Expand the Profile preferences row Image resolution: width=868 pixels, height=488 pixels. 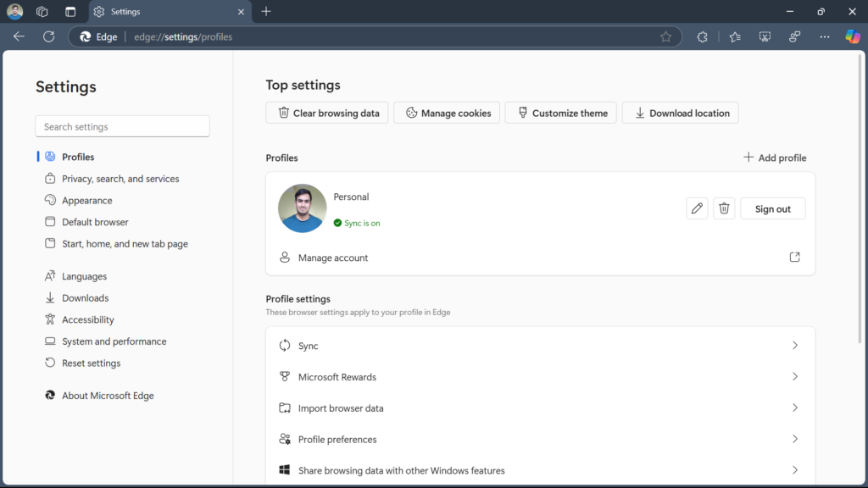540,439
